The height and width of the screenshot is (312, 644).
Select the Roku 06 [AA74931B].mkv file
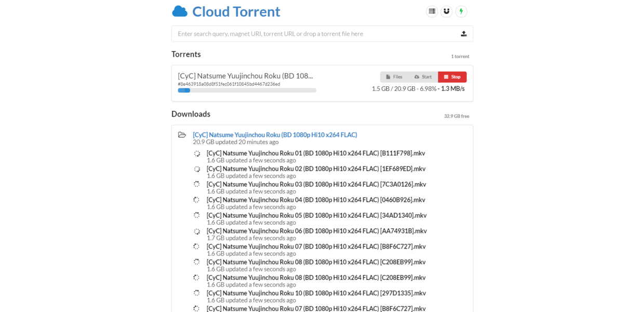(x=317, y=231)
